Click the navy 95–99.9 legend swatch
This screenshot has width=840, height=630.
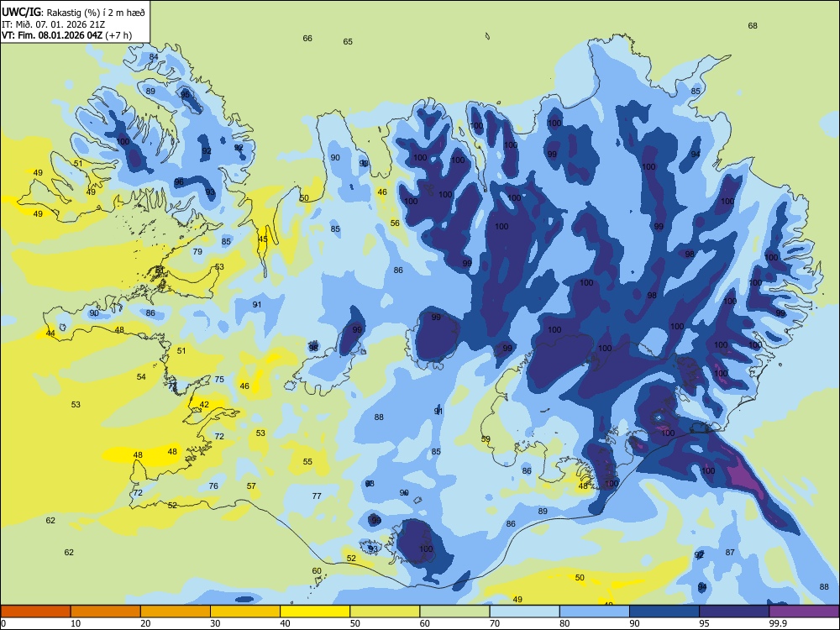click(x=734, y=612)
